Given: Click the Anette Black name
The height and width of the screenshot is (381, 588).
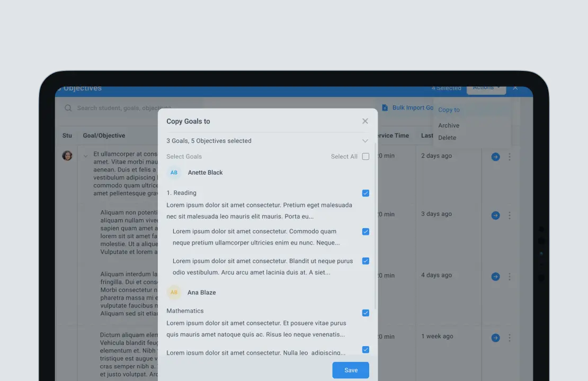Looking at the screenshot, I should [x=205, y=173].
